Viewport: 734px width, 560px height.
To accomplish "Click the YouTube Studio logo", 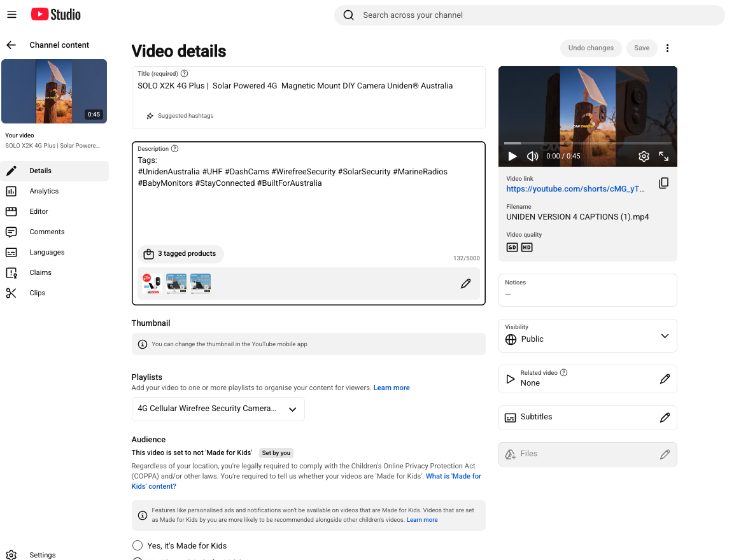I will pos(56,15).
